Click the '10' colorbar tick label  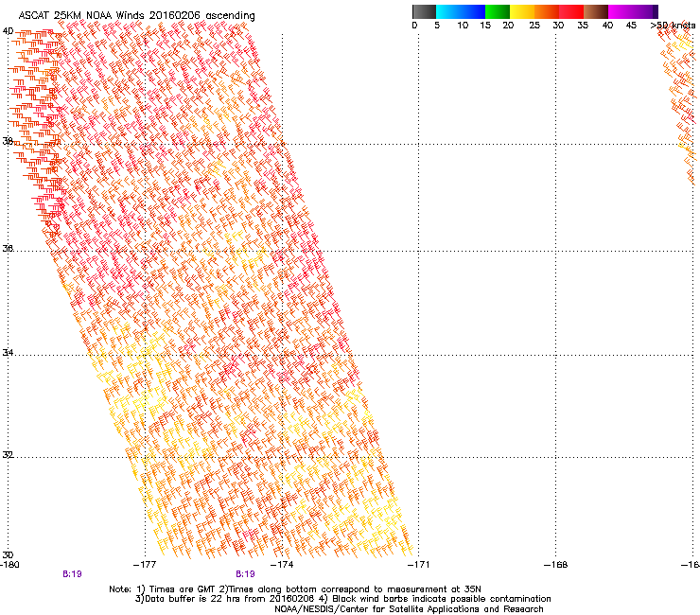point(463,26)
